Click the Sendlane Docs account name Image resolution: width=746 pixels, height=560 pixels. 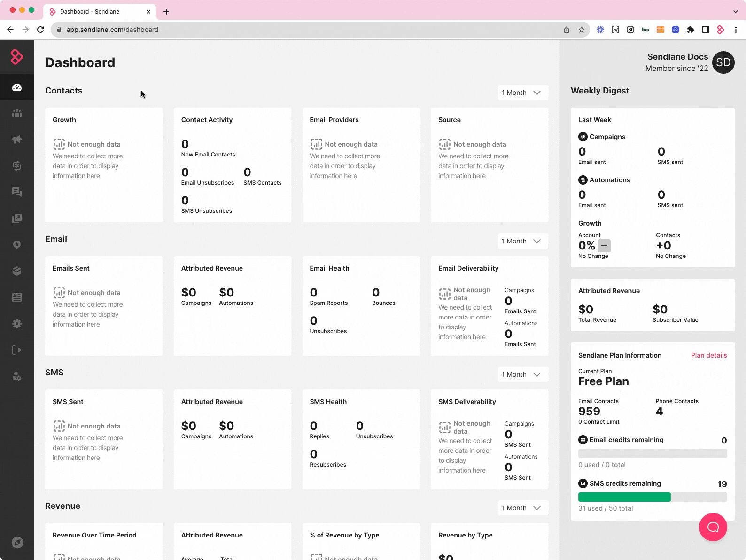677,57
